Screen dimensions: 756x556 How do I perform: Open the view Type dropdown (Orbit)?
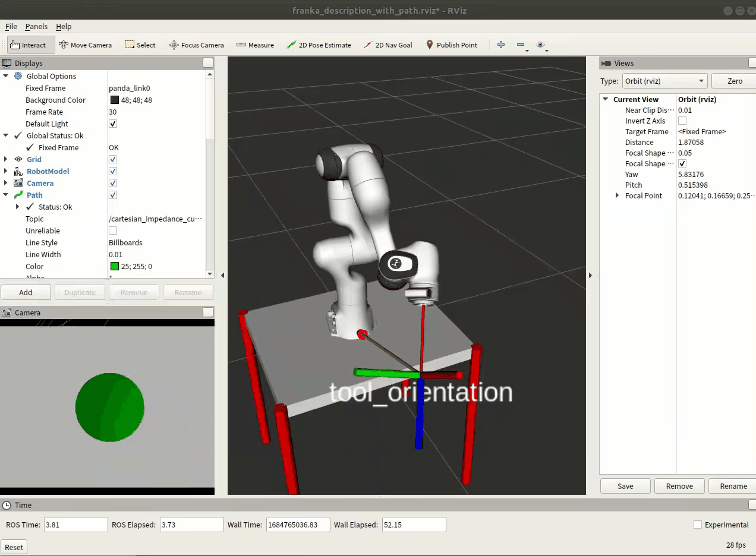point(664,81)
